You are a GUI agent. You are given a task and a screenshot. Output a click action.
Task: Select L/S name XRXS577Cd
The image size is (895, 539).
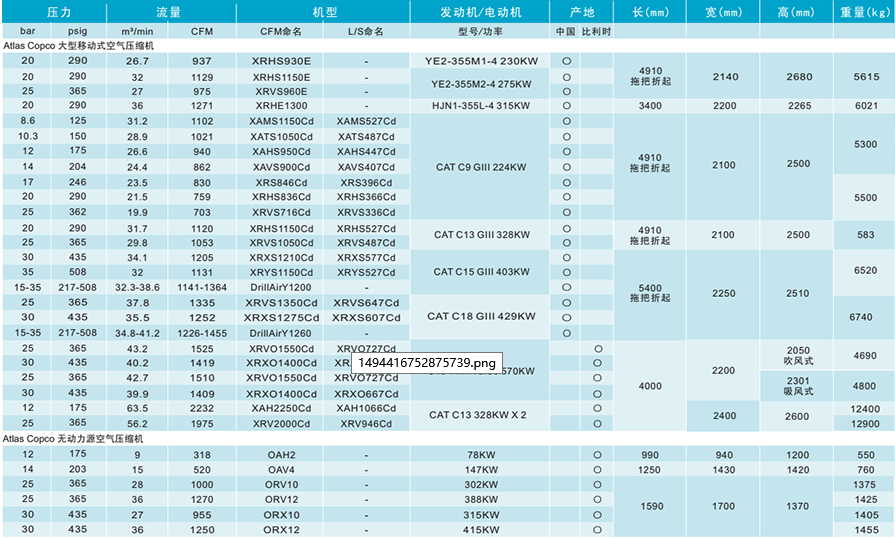[x=366, y=258]
